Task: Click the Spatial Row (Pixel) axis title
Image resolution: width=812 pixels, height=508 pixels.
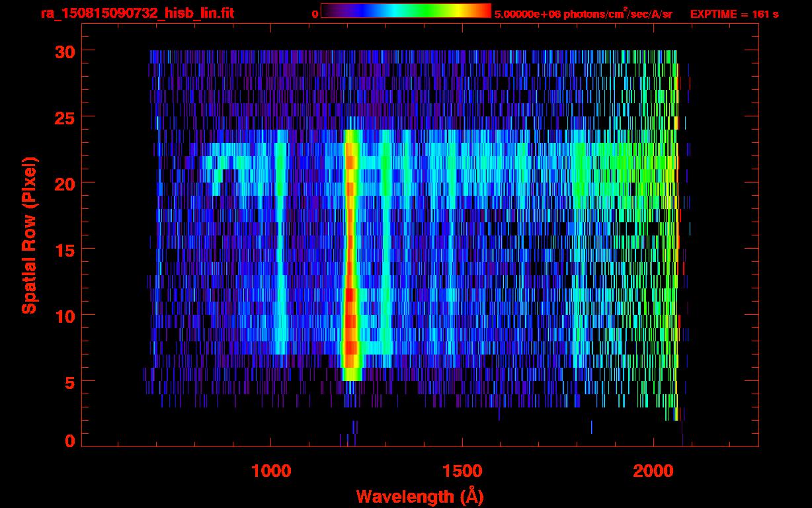Action: (x=29, y=235)
